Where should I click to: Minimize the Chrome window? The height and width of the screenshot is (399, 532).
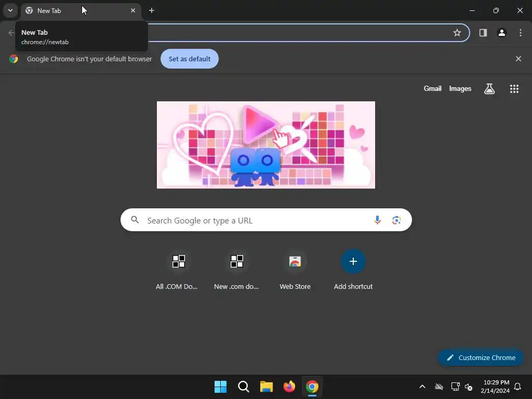472,10
